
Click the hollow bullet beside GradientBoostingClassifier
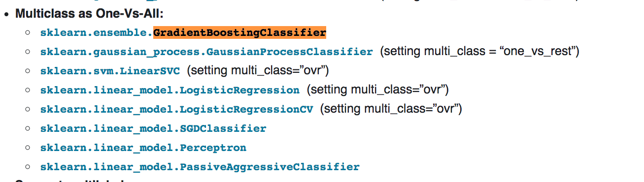(29, 33)
